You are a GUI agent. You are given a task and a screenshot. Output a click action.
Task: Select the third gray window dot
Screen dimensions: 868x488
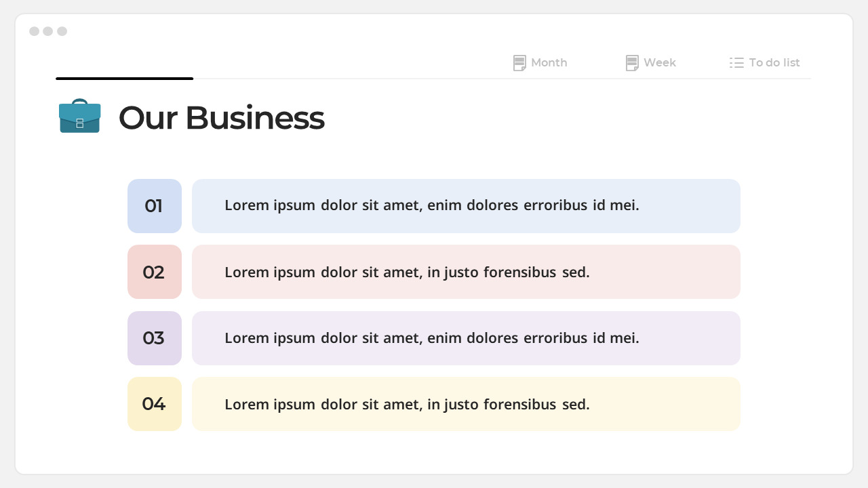pos(62,31)
